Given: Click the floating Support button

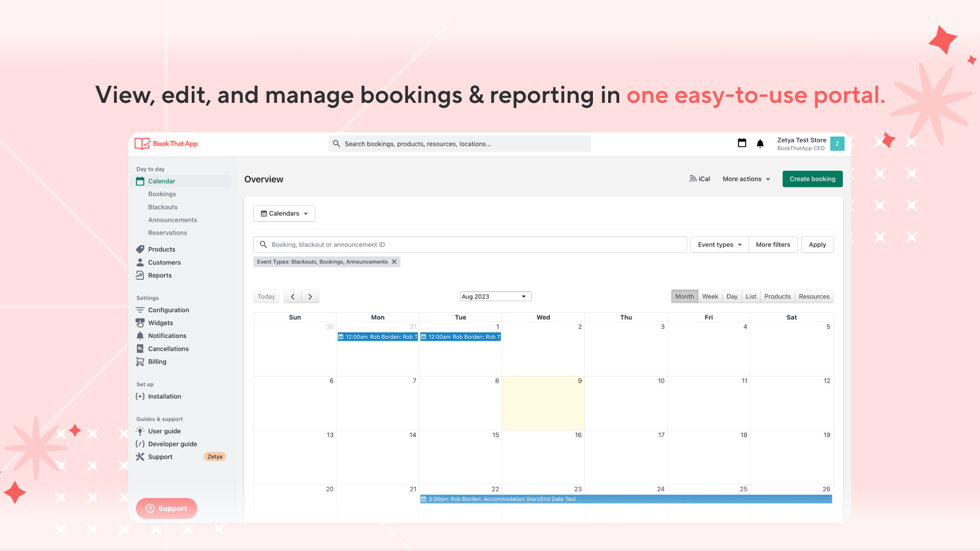Looking at the screenshot, I should coord(167,508).
